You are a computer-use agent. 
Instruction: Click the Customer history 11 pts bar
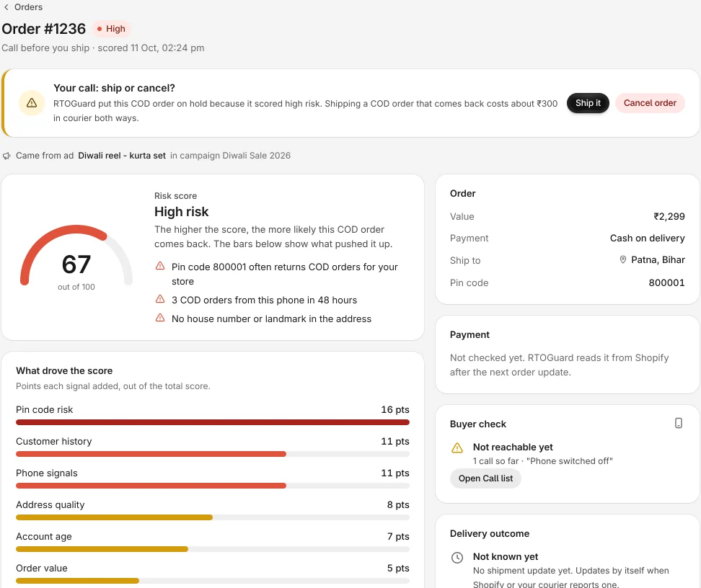pos(212,454)
